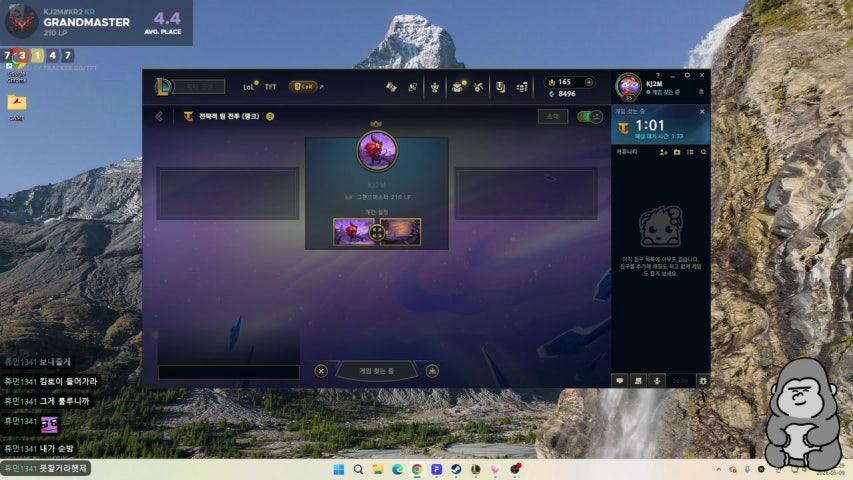
Task: Click the lobby chat input field
Action: (228, 372)
